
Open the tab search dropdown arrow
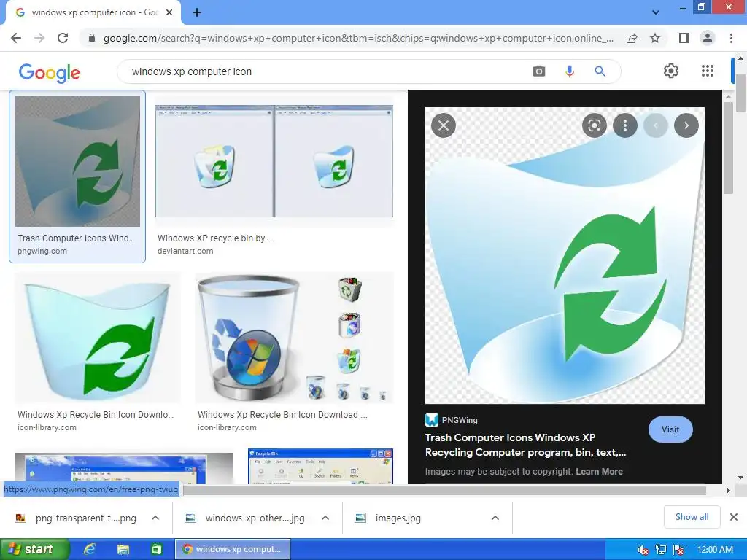656,12
